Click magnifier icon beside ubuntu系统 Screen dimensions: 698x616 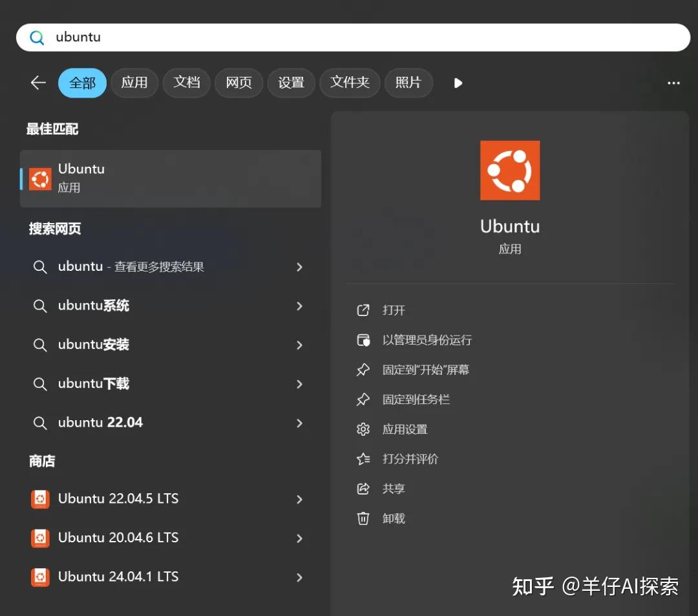coord(40,306)
